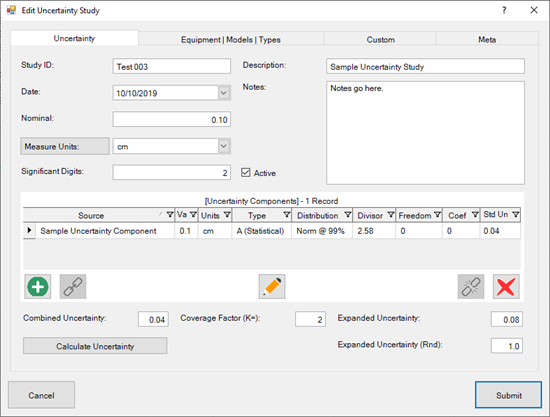The image size is (550, 417).
Task: Delete the component with the red X icon
Action: click(x=506, y=287)
